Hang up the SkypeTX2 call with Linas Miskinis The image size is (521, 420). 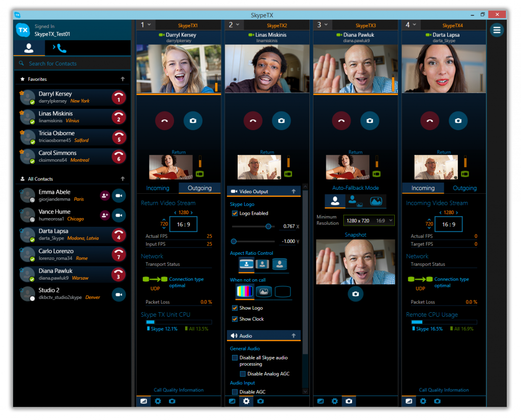click(x=253, y=121)
